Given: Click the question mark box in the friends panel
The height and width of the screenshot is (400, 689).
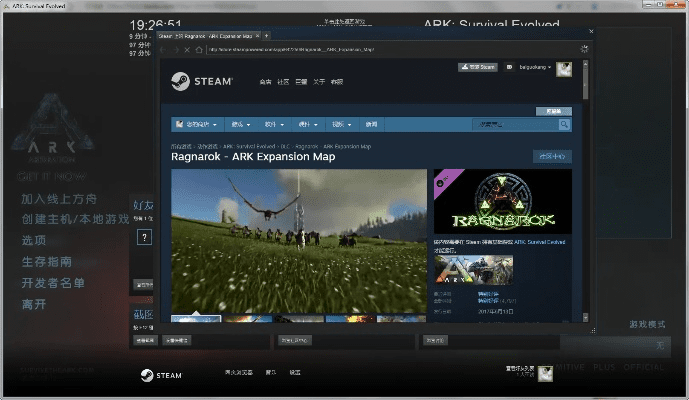Looking at the screenshot, I should pyautogui.click(x=143, y=237).
